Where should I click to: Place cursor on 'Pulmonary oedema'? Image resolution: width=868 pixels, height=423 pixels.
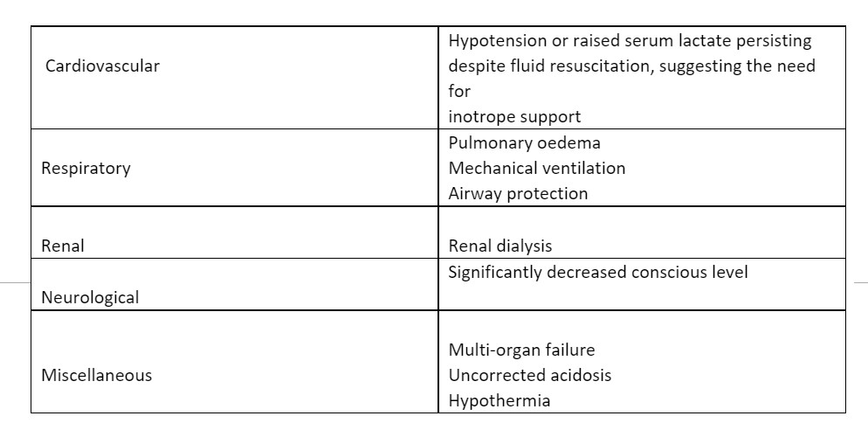click(x=524, y=142)
